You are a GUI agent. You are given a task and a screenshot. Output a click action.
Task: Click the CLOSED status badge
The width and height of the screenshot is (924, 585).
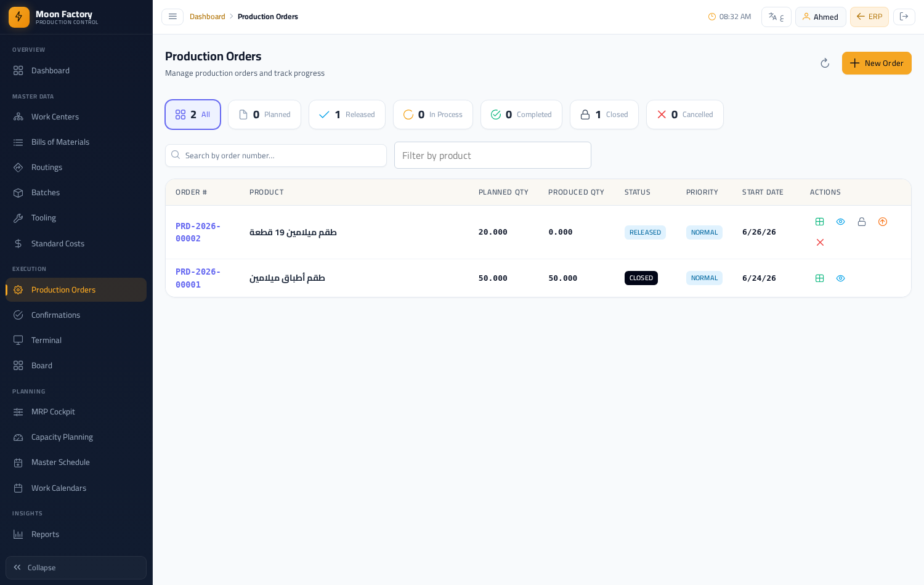click(x=641, y=278)
